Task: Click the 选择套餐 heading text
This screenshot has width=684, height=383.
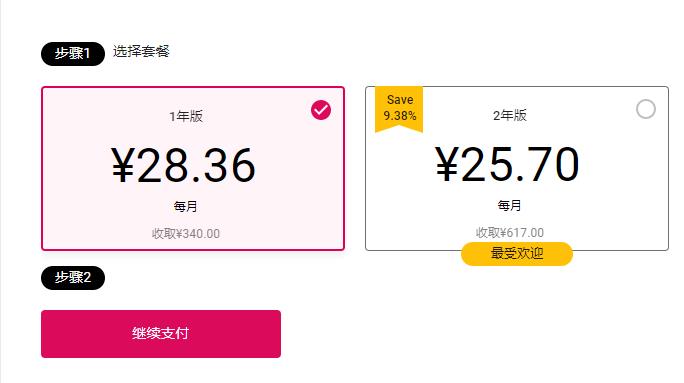Action: tap(141, 51)
